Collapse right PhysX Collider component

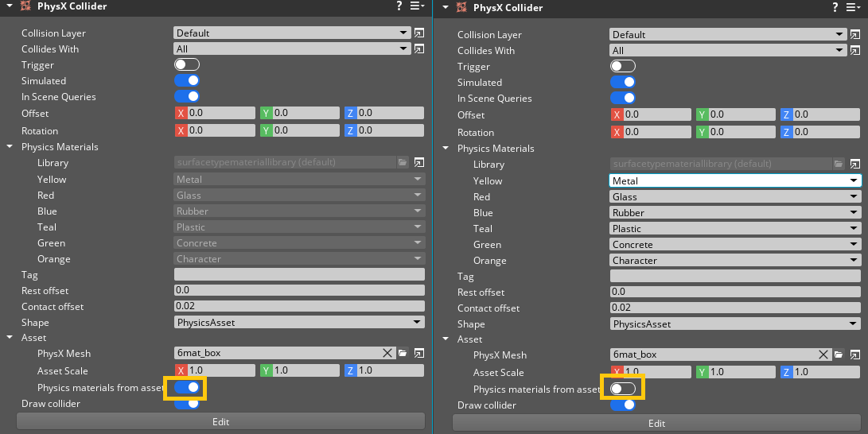446,8
